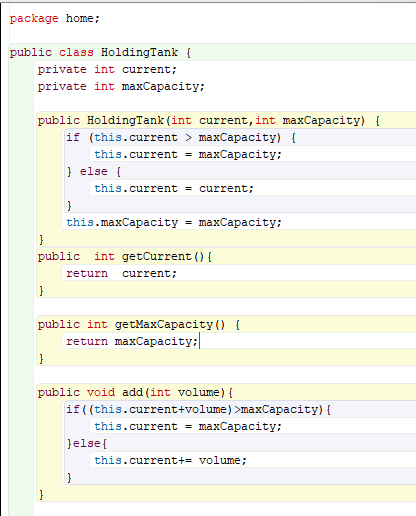
Task: Click the 'add(int volume)' method signature
Action: tap(177, 392)
